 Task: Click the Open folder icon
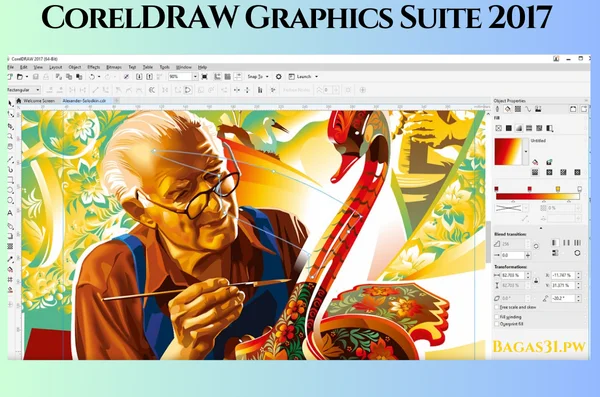[x=20, y=77]
